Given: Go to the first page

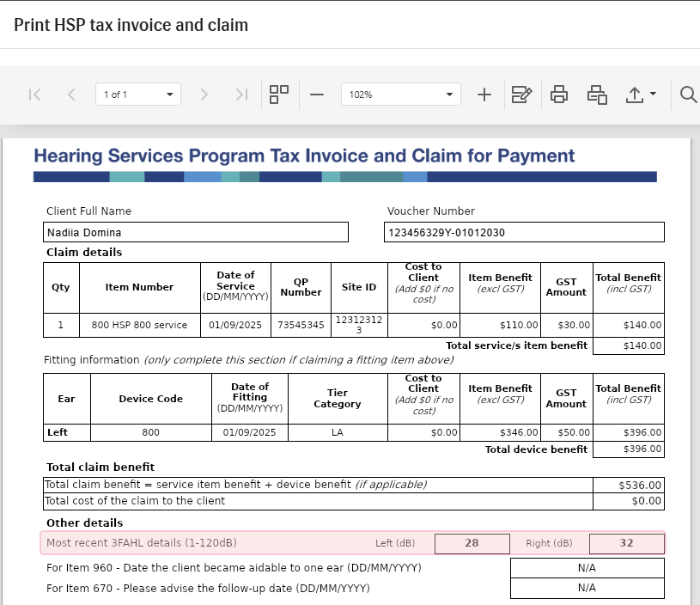Looking at the screenshot, I should coord(35,95).
